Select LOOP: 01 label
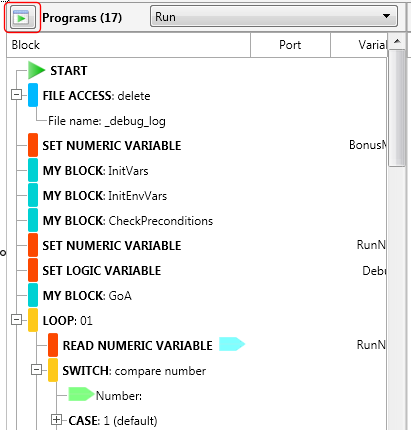The width and height of the screenshot is (411, 430). point(68,321)
